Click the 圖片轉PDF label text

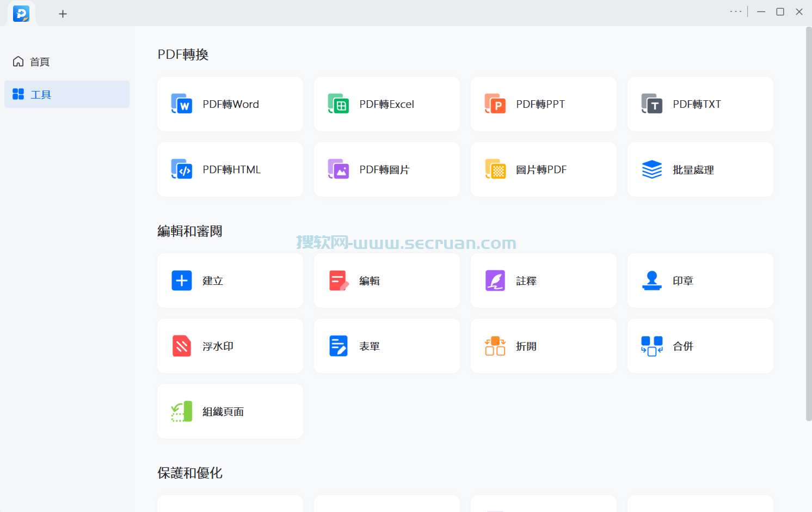[x=542, y=169]
